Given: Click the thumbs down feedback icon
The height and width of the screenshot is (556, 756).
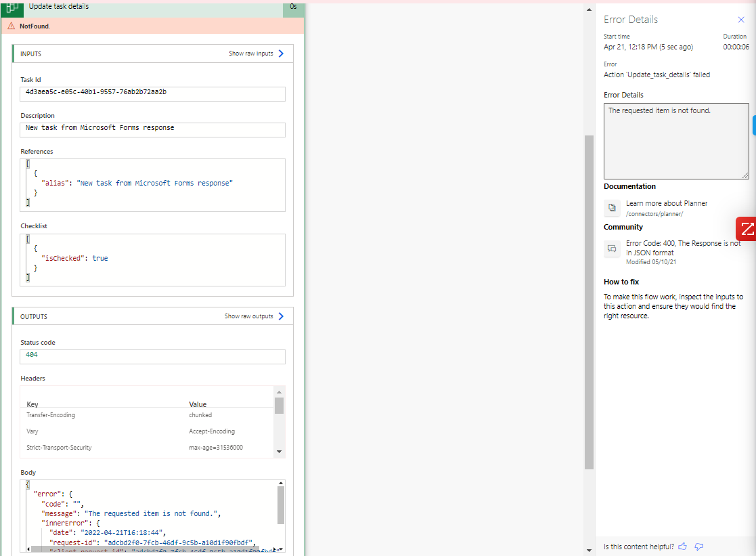Looking at the screenshot, I should coord(698,547).
